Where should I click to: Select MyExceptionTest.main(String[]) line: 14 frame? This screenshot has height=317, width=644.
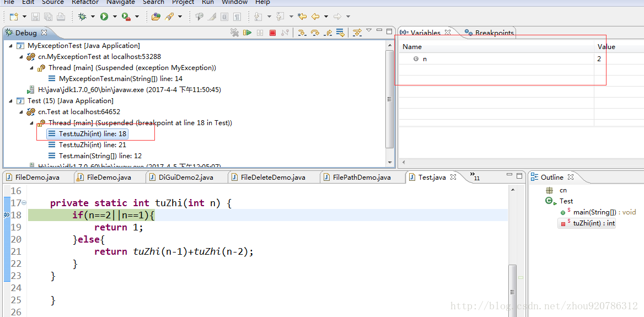click(x=115, y=78)
